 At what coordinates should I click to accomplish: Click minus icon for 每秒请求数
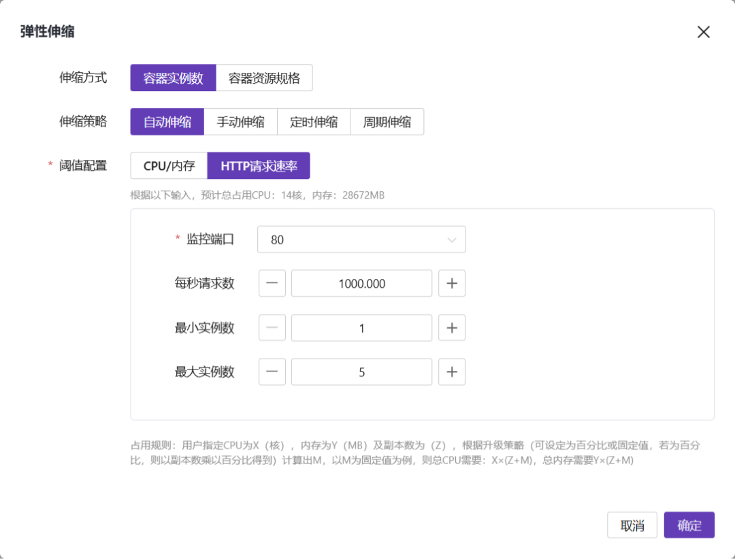(272, 284)
